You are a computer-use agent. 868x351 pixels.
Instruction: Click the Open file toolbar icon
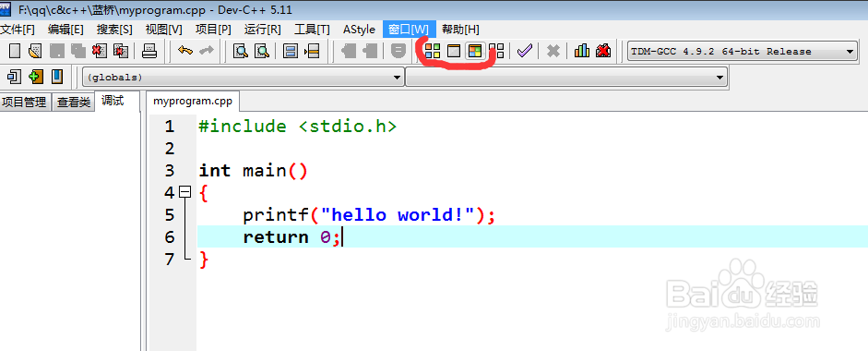point(35,52)
